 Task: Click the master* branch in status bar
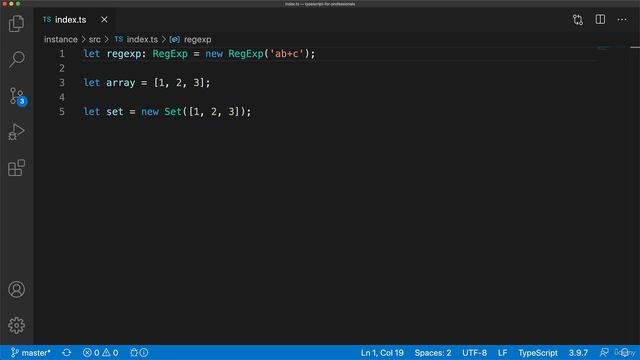coord(31,353)
